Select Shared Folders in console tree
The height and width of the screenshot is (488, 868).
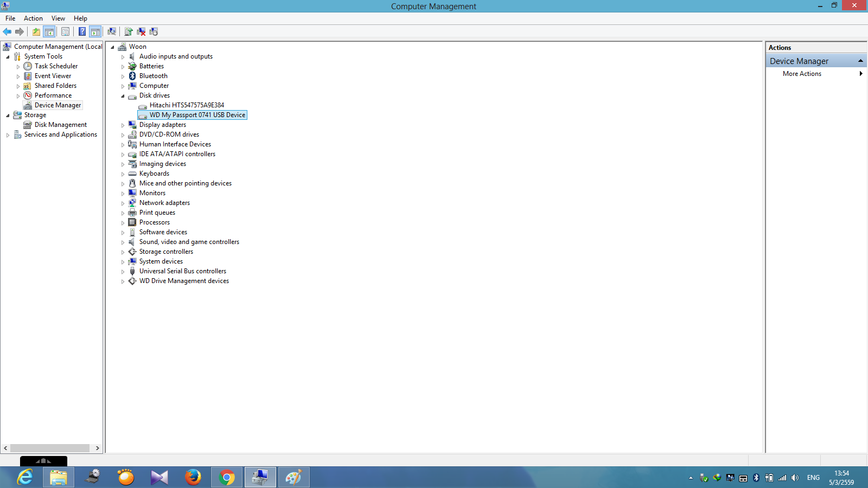pos(55,86)
